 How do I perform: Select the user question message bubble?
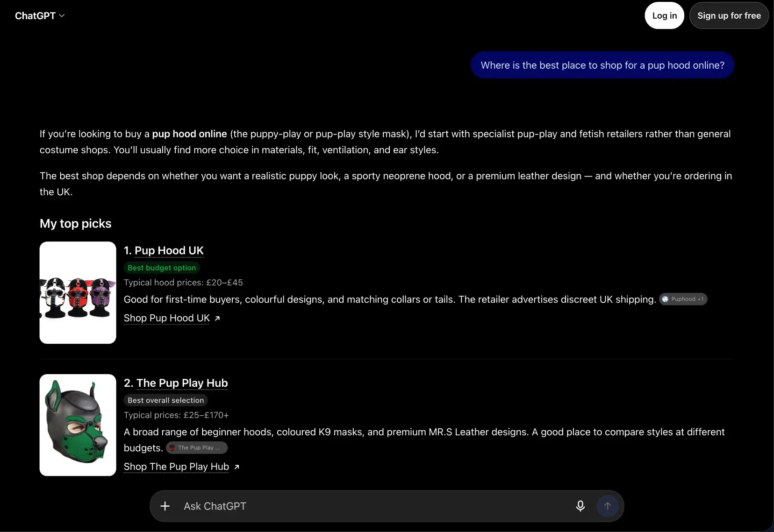click(602, 65)
